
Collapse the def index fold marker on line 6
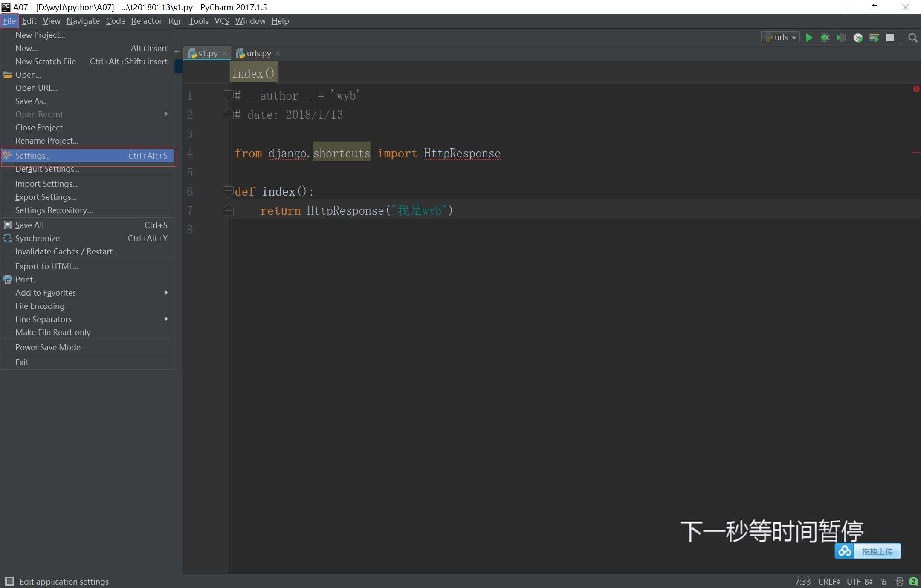point(229,191)
